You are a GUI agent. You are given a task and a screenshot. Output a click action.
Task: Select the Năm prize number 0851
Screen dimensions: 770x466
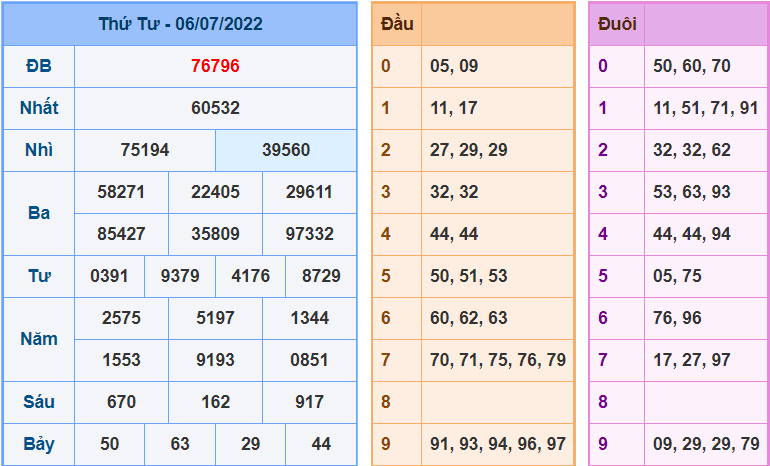(309, 360)
